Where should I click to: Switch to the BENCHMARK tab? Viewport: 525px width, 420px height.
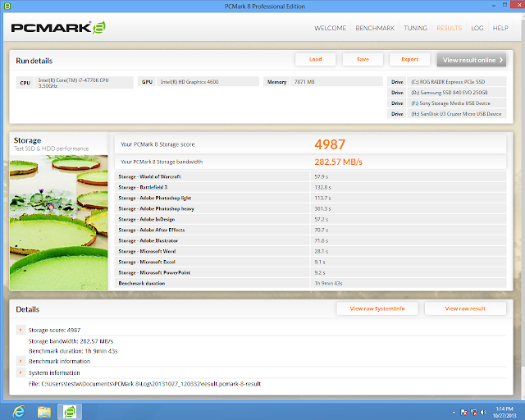(375, 28)
